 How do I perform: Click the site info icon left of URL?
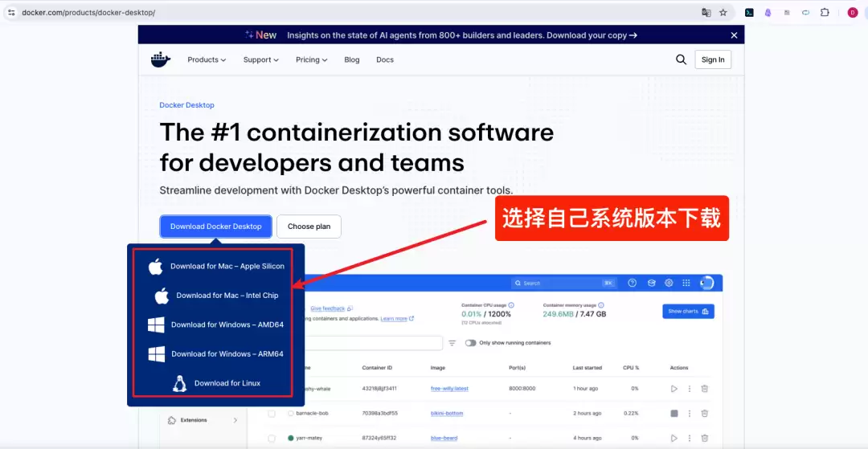click(11, 12)
